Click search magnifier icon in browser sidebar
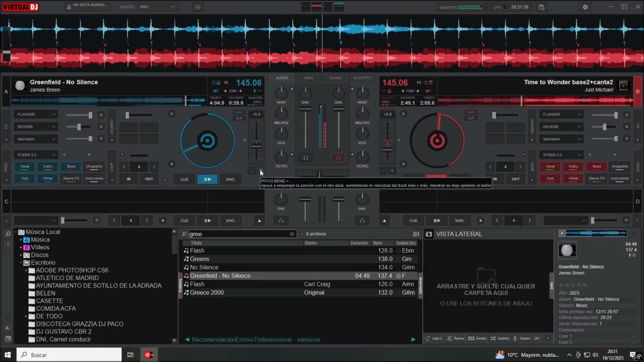The height and width of the screenshot is (362, 644). pyautogui.click(x=8, y=234)
